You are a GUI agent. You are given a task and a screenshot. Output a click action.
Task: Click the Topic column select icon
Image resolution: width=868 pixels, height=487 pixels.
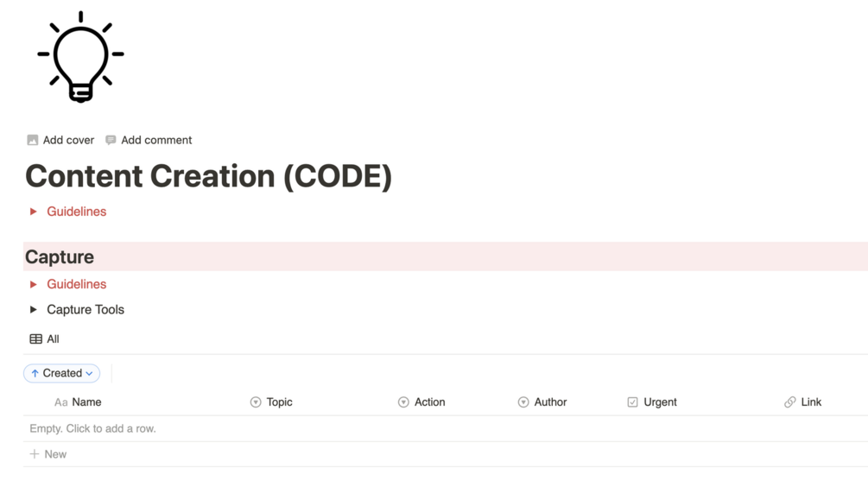tap(255, 402)
